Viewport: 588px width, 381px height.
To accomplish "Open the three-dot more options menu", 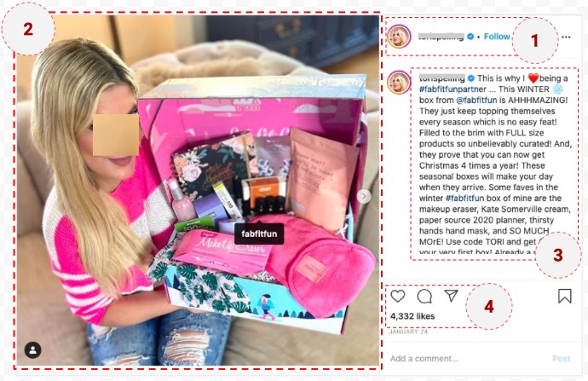I will (x=566, y=37).
